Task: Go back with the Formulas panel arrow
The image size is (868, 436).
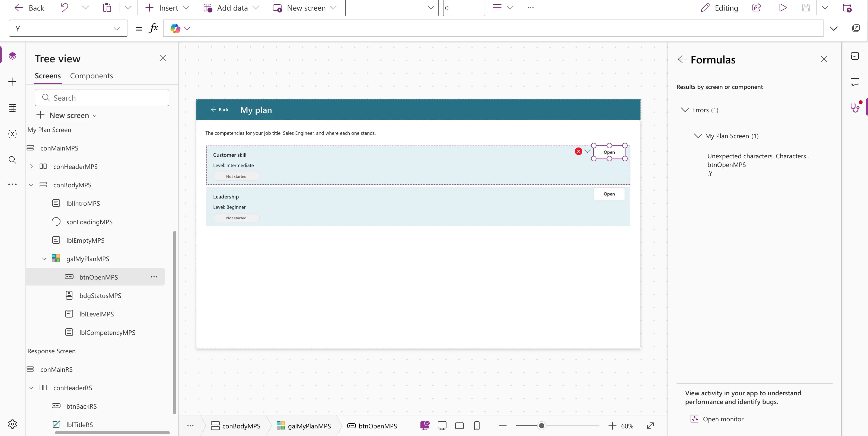Action: click(x=682, y=59)
